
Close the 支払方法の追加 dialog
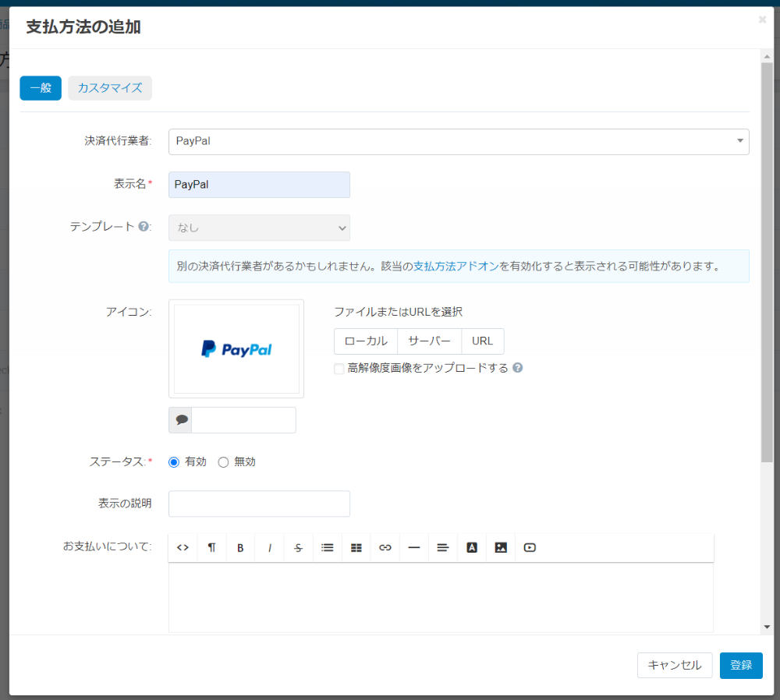click(762, 19)
